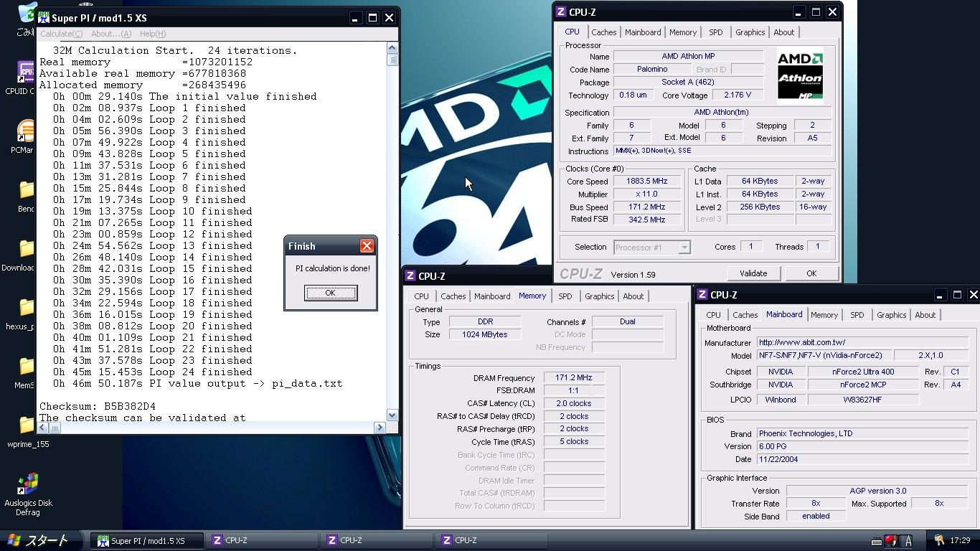Click the BIOS date 11/22/2004 value
980x551 pixels.
pyautogui.click(x=863, y=459)
